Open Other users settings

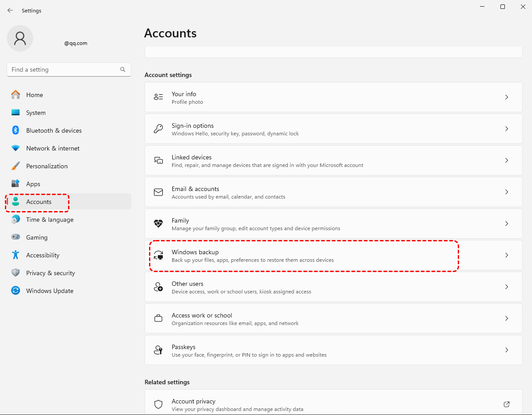(334, 287)
